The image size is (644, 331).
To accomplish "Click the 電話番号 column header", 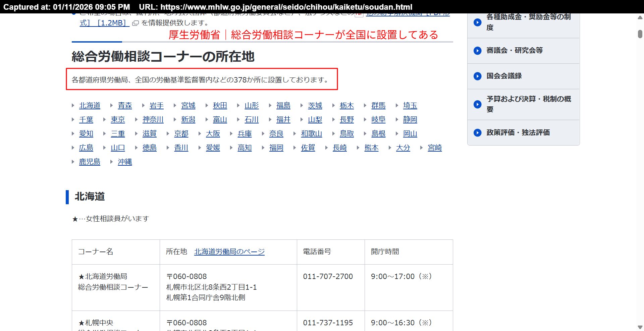I will 331,252.
